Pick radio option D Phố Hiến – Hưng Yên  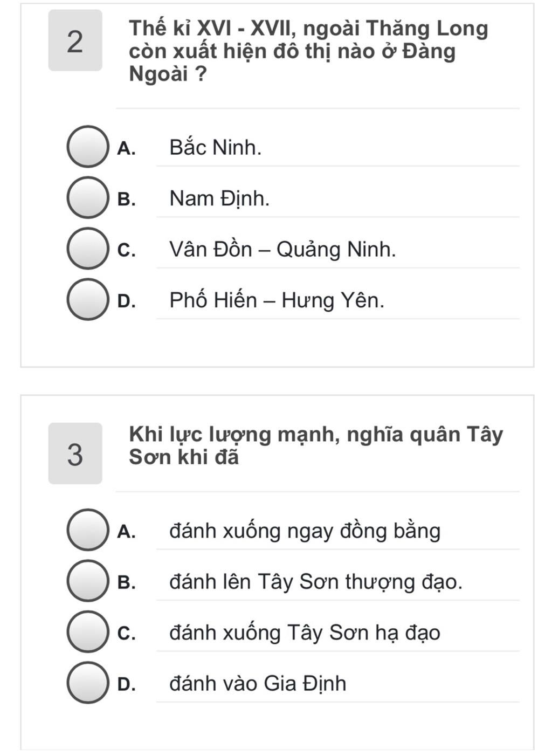click(x=87, y=300)
